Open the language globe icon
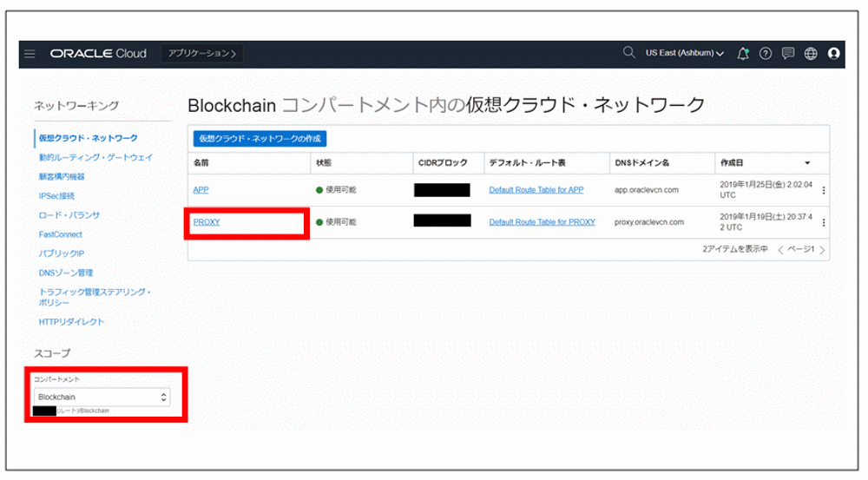The height and width of the screenshot is (480, 868). click(x=811, y=54)
